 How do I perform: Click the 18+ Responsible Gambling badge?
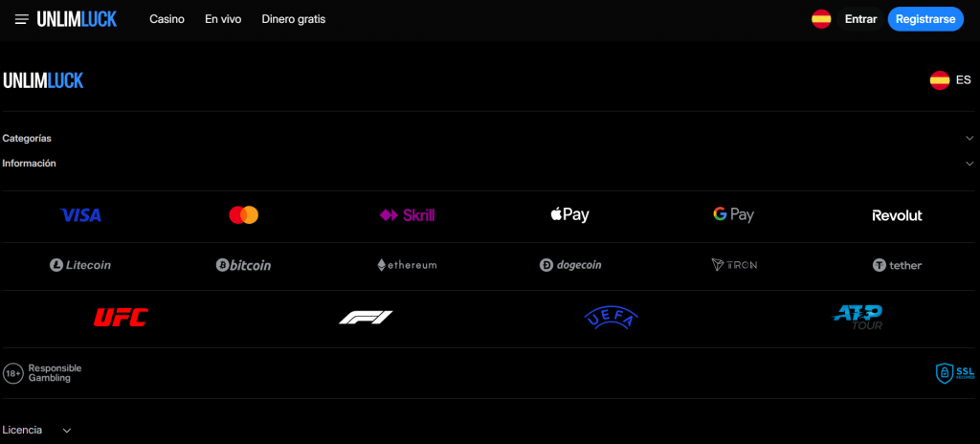(43, 373)
